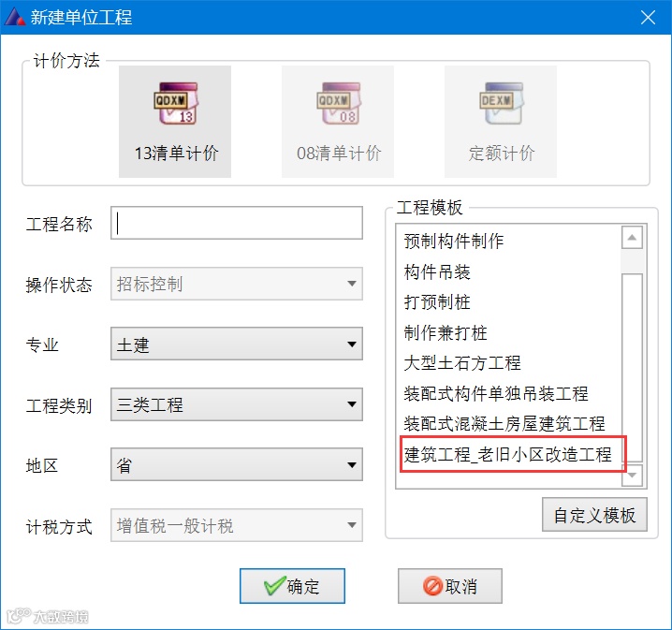The image size is (672, 630).
Task: Expand the 地区 dropdown showing 省
Action: [x=237, y=464]
